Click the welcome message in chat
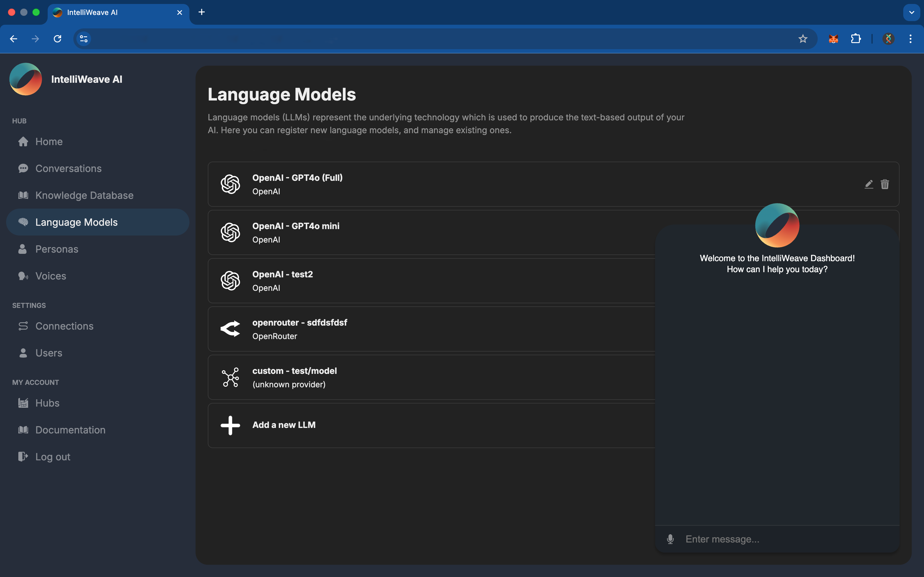This screenshot has width=924, height=577. [x=777, y=264]
